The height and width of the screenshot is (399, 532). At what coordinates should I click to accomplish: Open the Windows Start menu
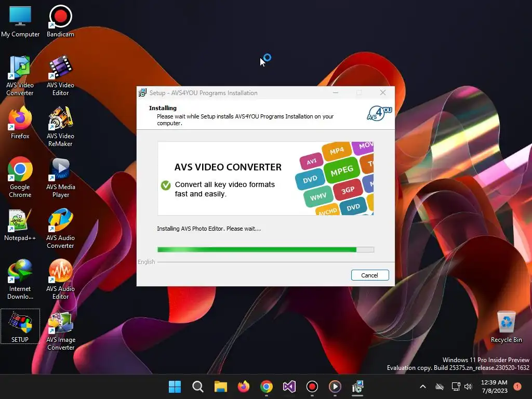pos(175,387)
